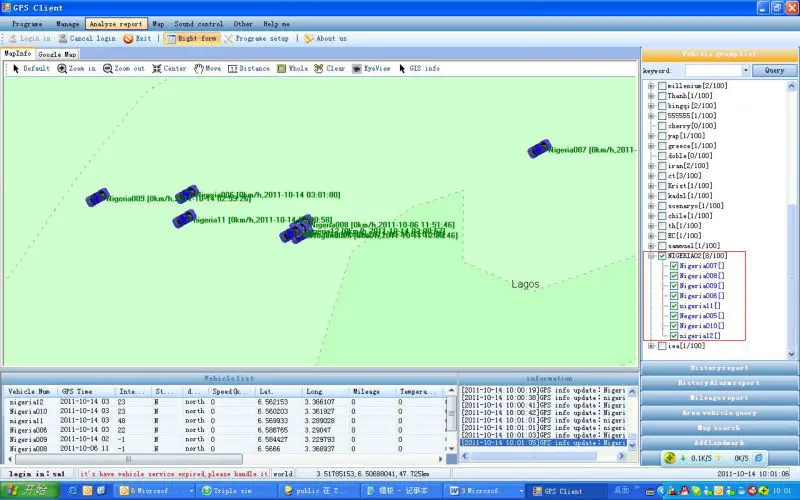Expand the soenaryo group node
This screenshot has height=500, width=800.
point(651,206)
